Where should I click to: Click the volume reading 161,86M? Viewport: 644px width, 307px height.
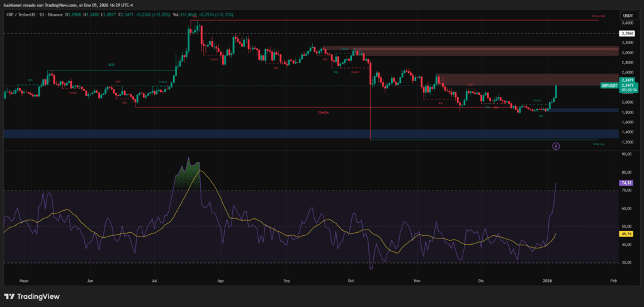tap(188, 14)
